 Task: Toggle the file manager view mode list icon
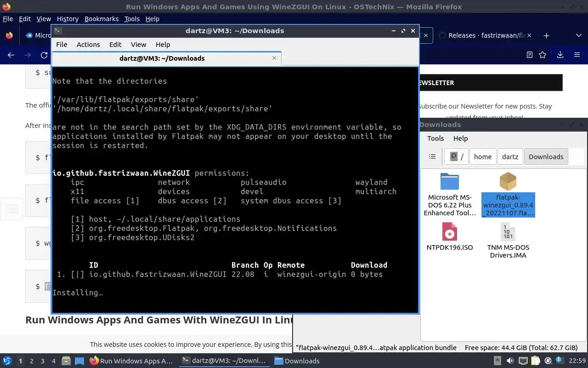coord(432,156)
